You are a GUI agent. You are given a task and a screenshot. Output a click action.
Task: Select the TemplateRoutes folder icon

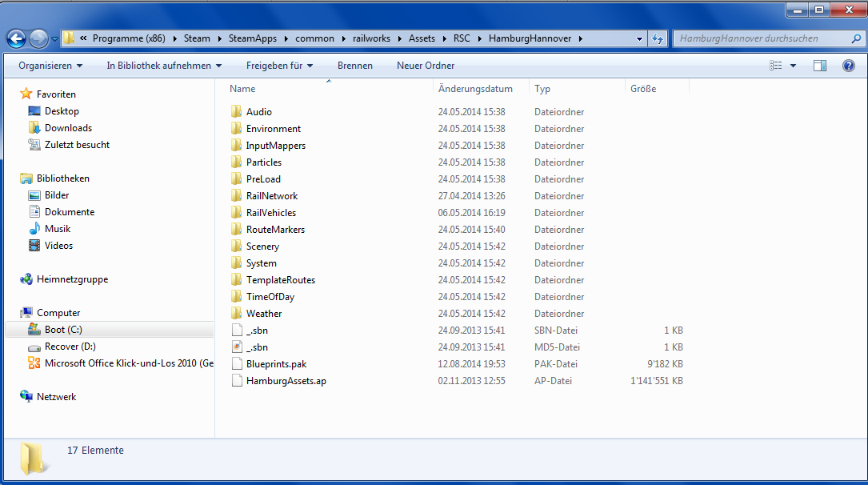tap(236, 279)
